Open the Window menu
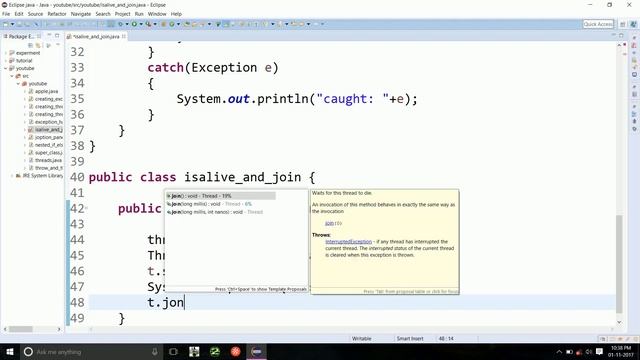This screenshot has width=640, height=360. click(157, 14)
